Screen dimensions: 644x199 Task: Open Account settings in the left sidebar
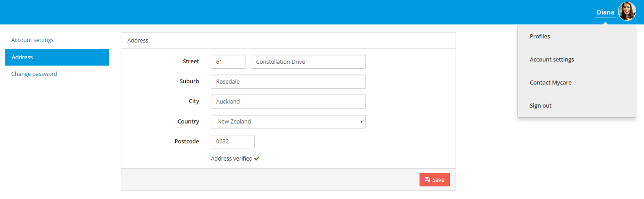(32, 40)
